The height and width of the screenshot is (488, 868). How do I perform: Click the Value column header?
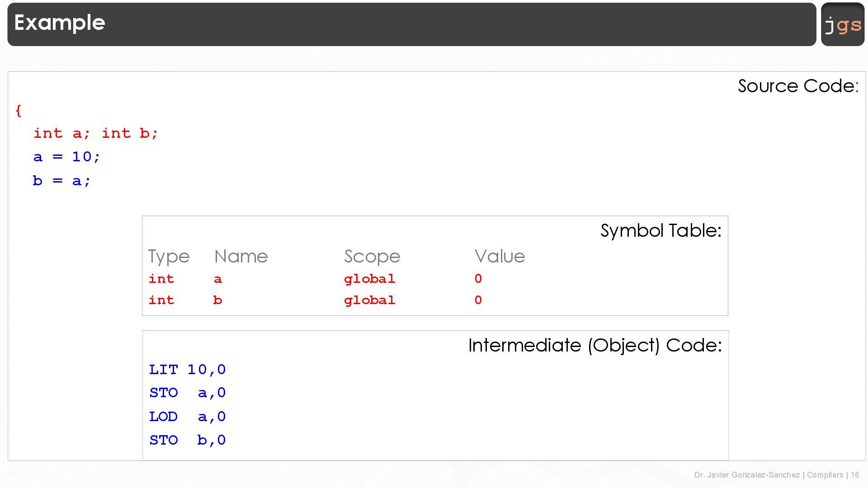[x=500, y=256]
